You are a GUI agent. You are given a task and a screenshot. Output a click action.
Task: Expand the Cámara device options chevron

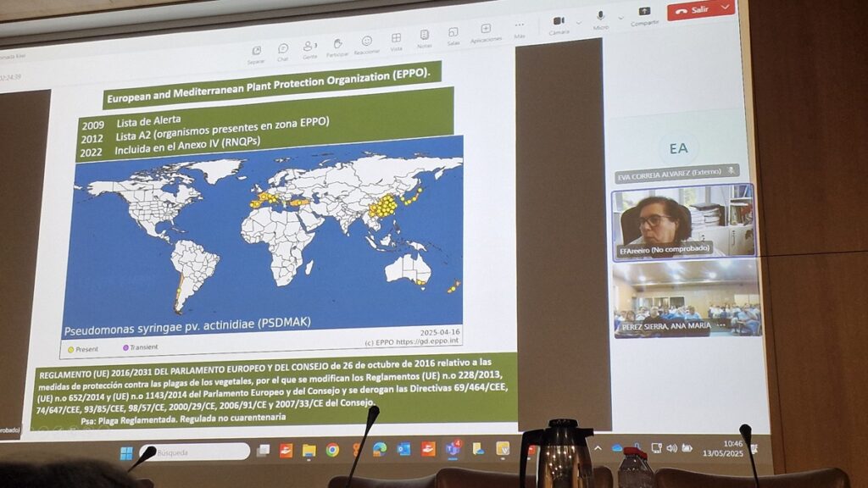pyautogui.click(x=579, y=23)
